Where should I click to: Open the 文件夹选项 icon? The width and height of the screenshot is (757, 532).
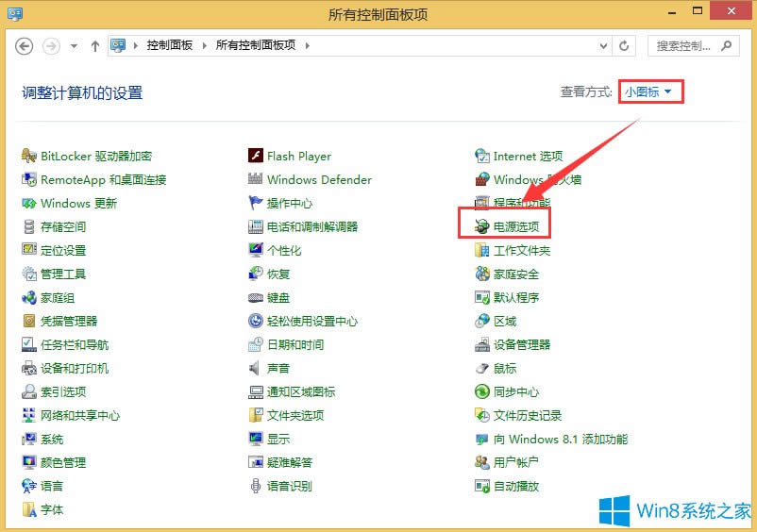[x=256, y=415]
